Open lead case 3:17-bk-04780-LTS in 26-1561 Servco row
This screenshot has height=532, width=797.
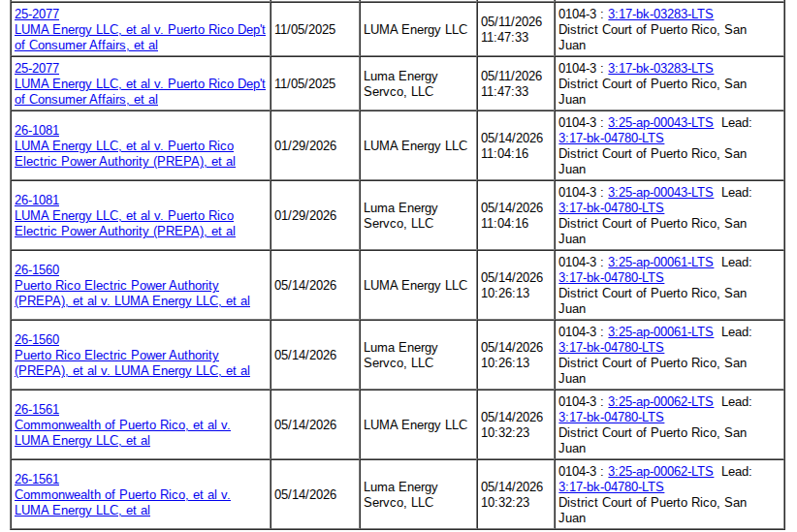click(x=611, y=485)
